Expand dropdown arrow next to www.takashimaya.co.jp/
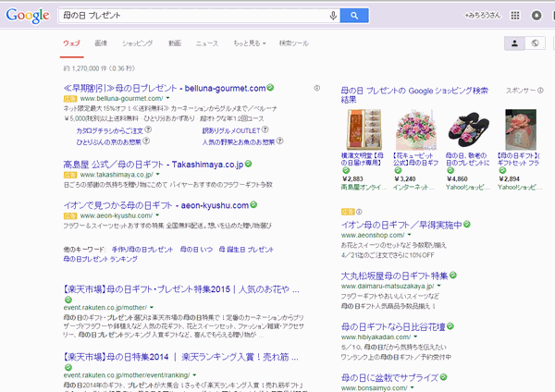Viewport: 555px width, 392px height. (x=158, y=175)
